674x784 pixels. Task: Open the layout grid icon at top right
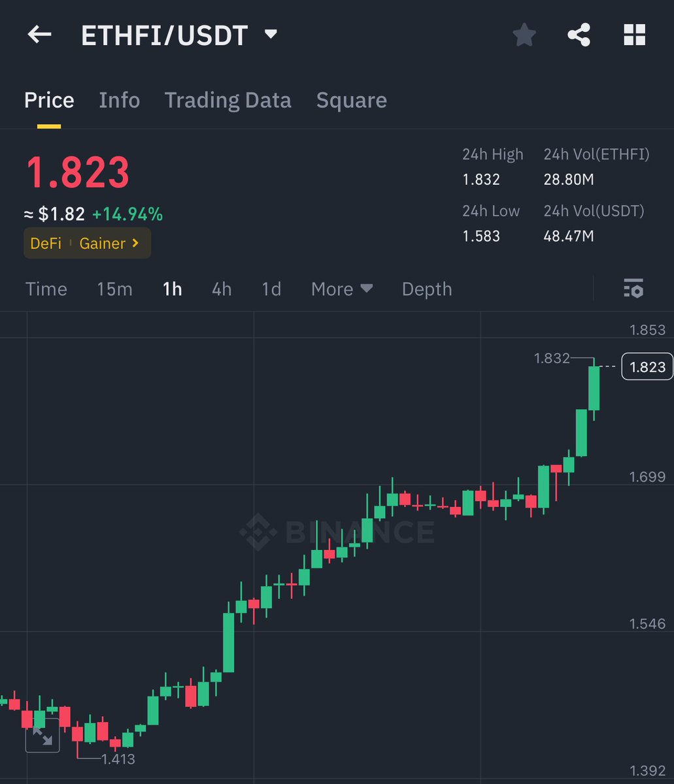[633, 35]
